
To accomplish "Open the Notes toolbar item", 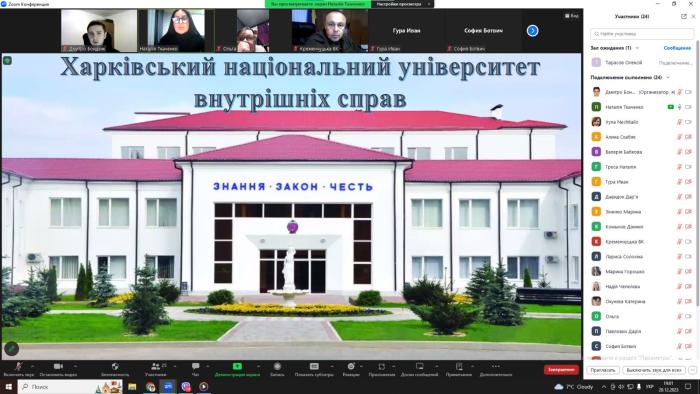I will [x=458, y=369].
